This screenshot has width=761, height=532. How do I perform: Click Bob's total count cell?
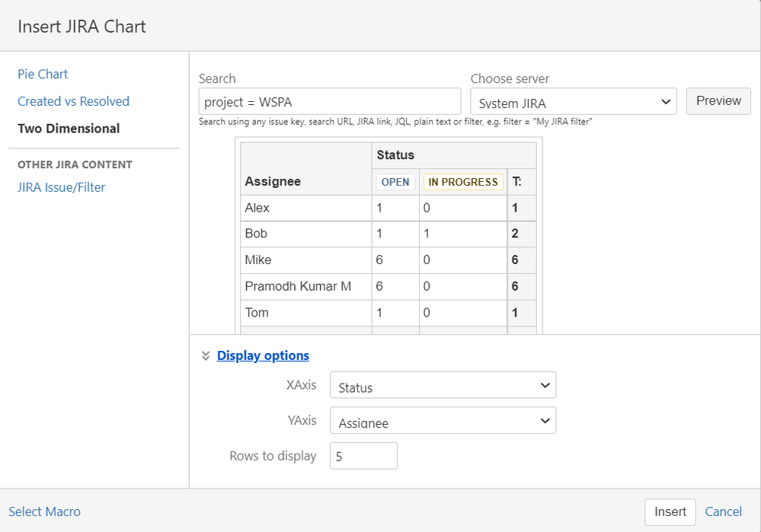tap(522, 234)
